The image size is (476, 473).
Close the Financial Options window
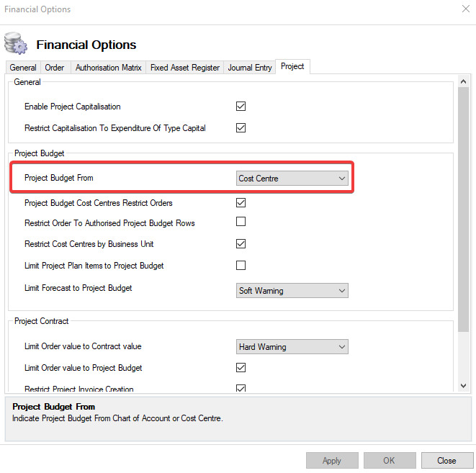[464, 10]
